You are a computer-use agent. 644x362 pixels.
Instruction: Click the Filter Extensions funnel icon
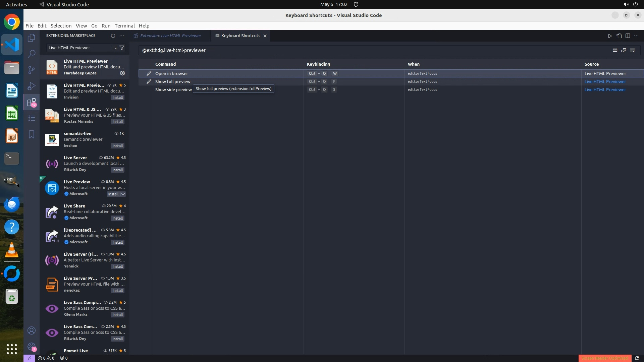pos(122,48)
